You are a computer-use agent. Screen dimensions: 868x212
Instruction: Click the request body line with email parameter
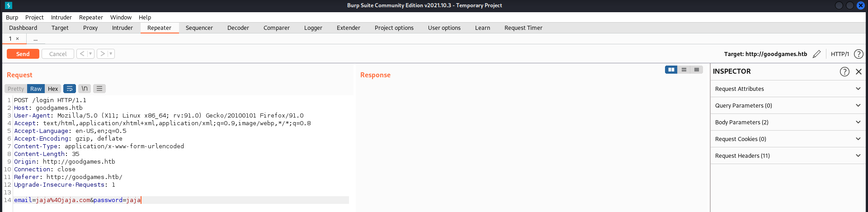(x=77, y=200)
